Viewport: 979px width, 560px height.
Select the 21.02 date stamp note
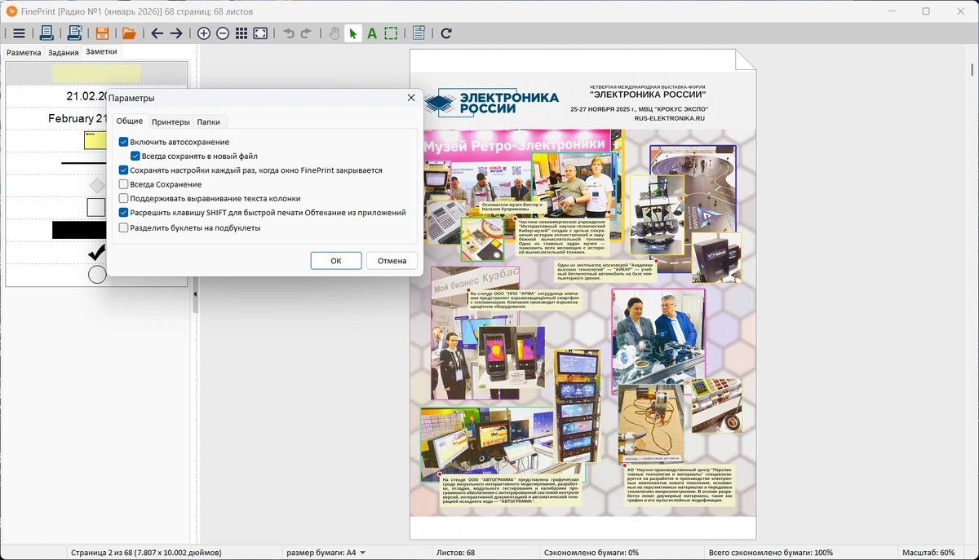coord(86,96)
